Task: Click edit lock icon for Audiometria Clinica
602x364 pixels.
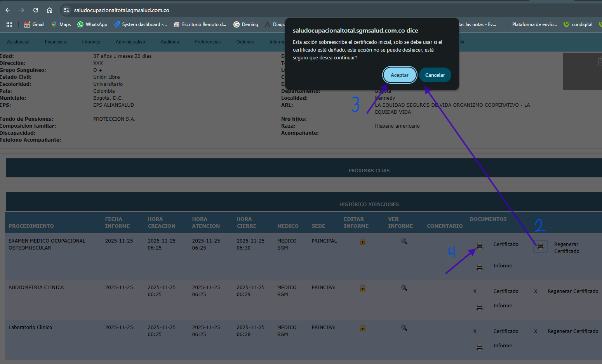Action: pos(362,288)
